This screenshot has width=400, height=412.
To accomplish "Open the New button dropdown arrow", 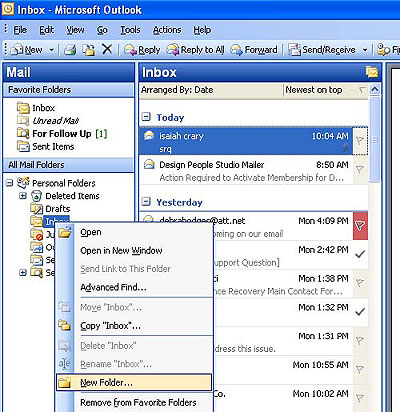I will 51,50.
